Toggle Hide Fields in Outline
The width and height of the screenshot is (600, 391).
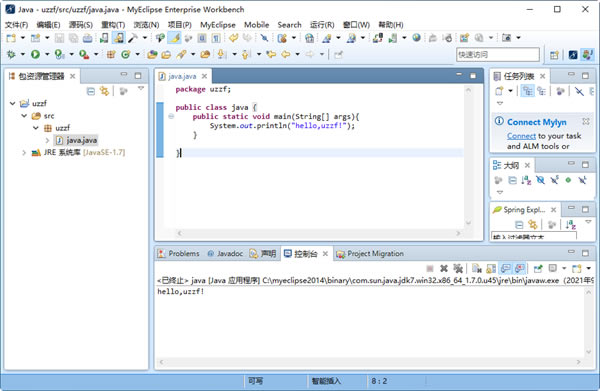pyautogui.click(x=540, y=180)
